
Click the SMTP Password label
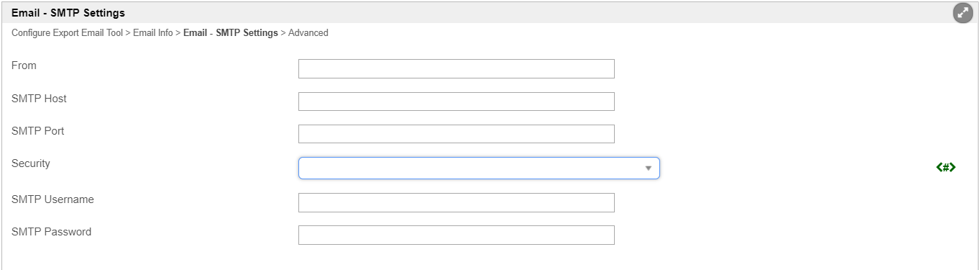coord(52,232)
